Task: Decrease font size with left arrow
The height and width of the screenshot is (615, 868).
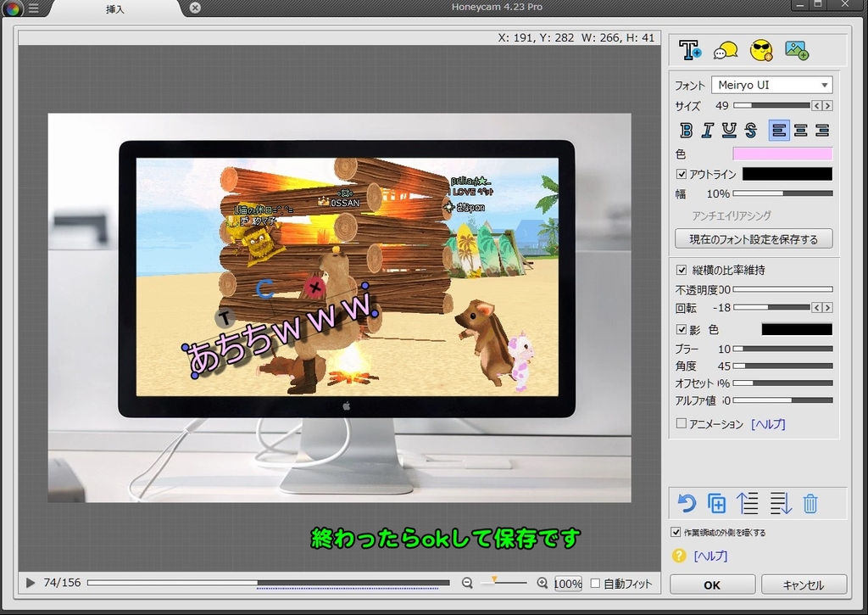Action: [816, 105]
